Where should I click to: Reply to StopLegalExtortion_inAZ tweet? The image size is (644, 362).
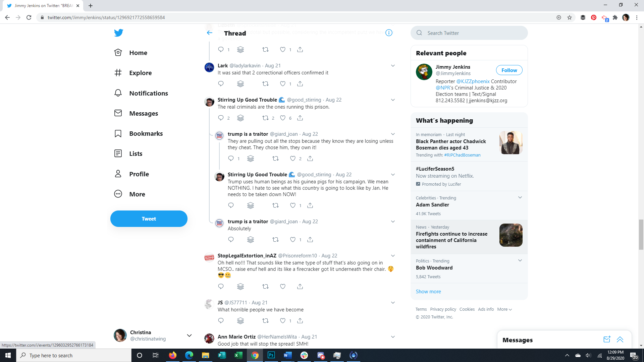pyautogui.click(x=221, y=287)
